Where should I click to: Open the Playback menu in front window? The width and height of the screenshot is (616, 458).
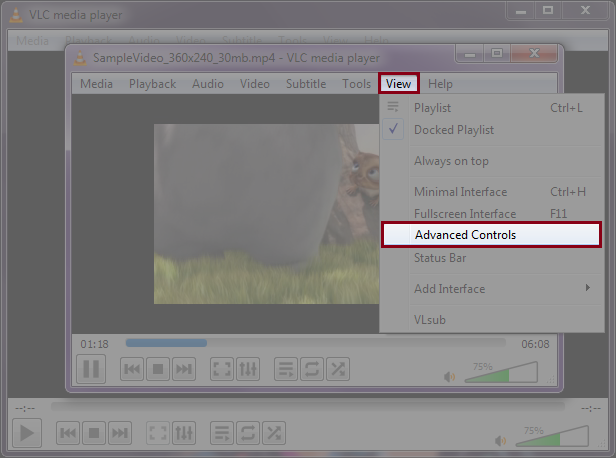click(152, 84)
